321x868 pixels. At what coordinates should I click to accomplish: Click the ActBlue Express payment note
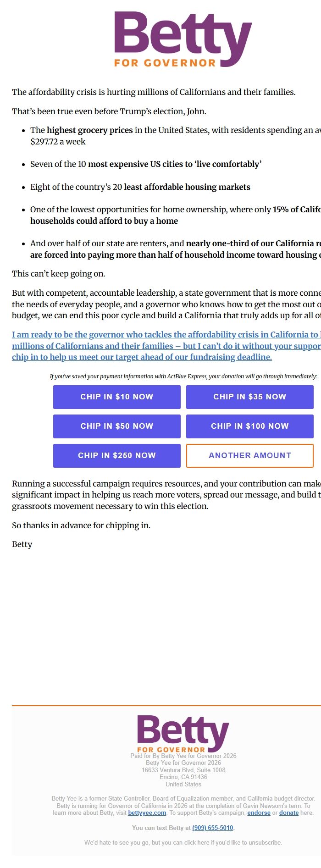tap(183, 376)
